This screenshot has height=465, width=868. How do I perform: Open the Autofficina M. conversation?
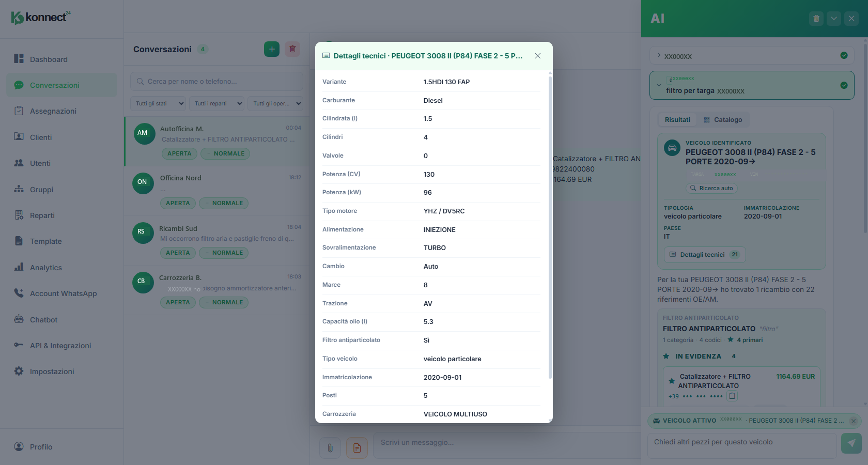click(x=217, y=142)
